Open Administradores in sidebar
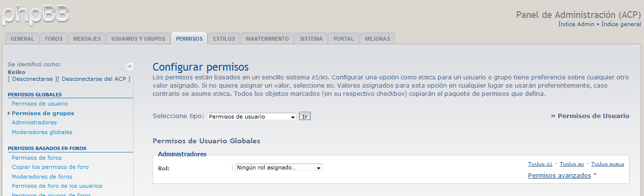The image size is (644, 196). [34, 122]
